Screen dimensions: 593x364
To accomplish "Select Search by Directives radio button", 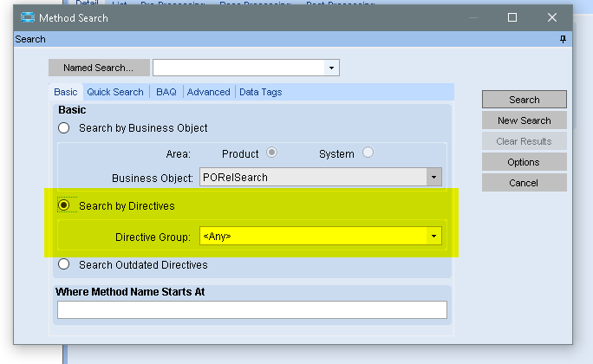I will tap(64, 206).
